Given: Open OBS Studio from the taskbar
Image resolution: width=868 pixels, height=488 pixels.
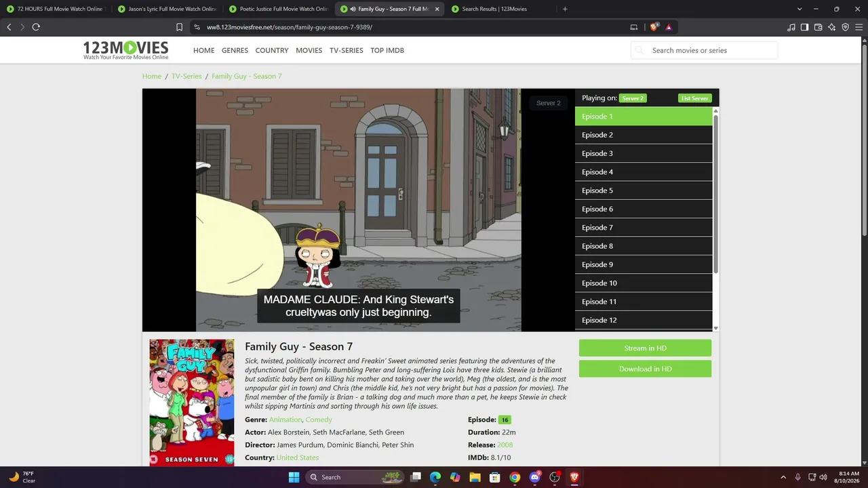Looking at the screenshot, I should 555,477.
